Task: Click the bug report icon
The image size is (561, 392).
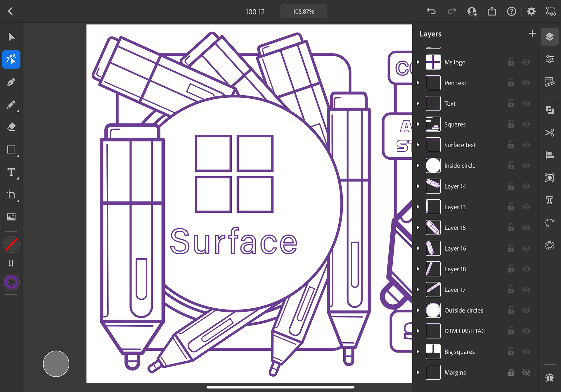Action: 550,377
